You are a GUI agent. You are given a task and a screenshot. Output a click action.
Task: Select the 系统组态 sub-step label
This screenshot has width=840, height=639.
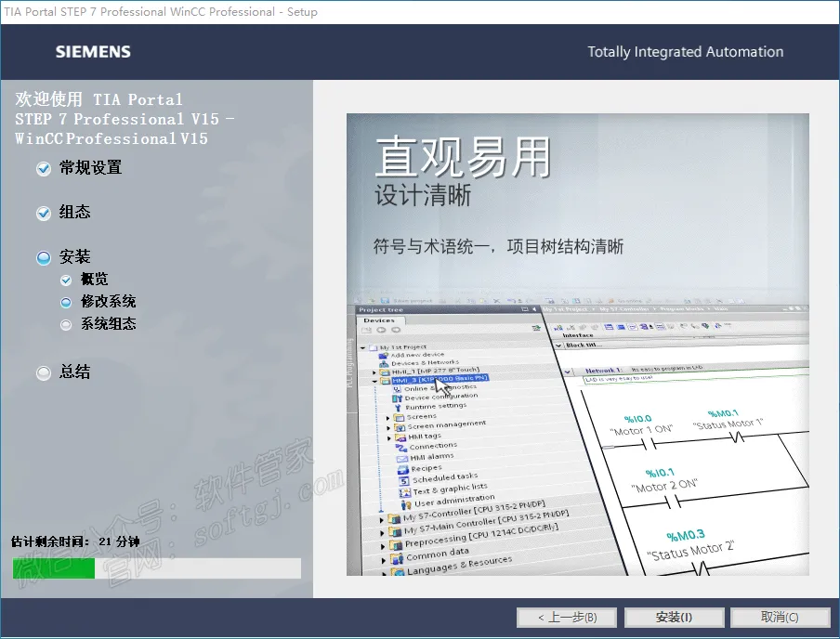(x=108, y=323)
